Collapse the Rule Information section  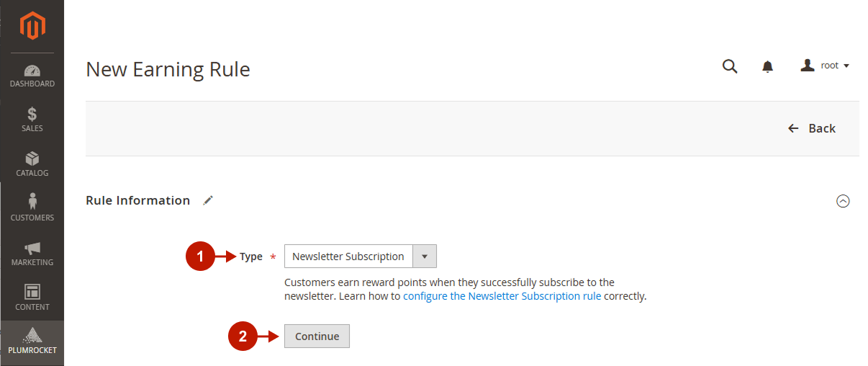click(843, 202)
